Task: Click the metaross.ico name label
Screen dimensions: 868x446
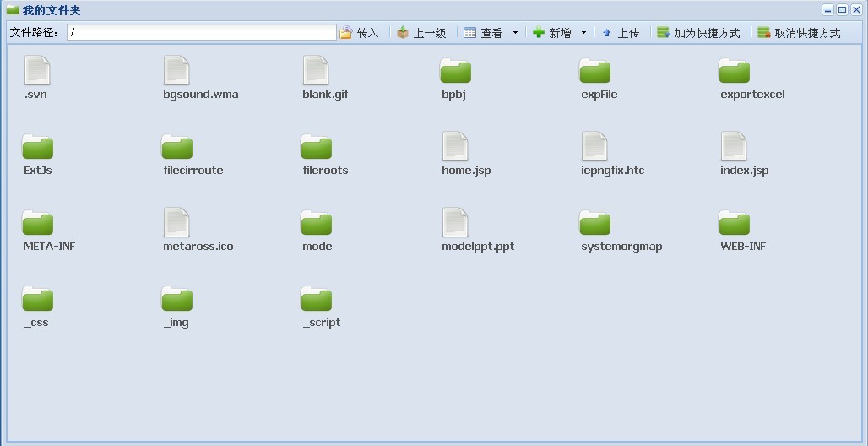Action: click(198, 246)
